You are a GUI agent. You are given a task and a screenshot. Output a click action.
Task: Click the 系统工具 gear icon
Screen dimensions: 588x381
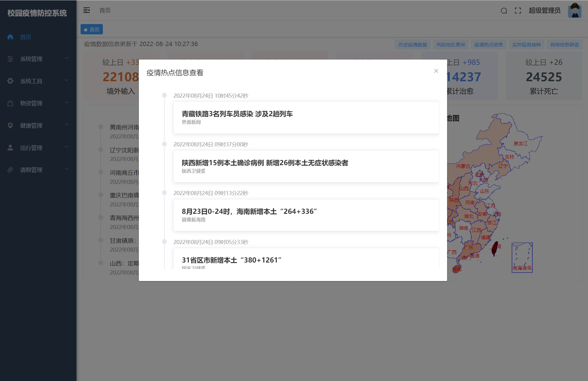pos(10,81)
